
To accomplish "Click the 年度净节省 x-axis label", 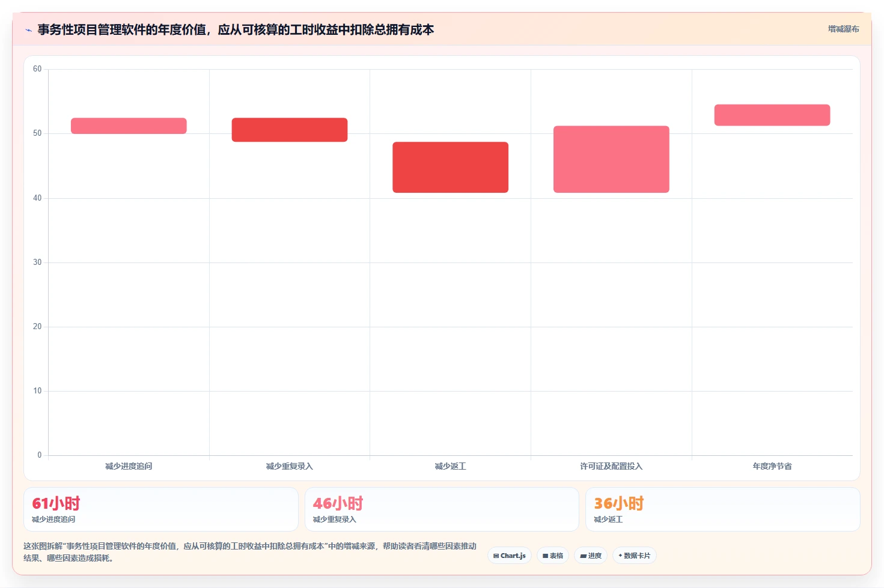I will [772, 466].
